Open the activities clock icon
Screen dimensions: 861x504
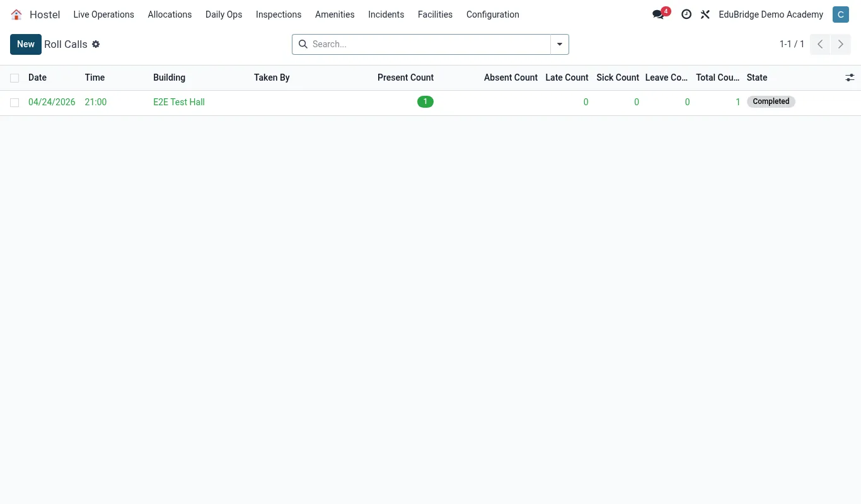(x=686, y=14)
